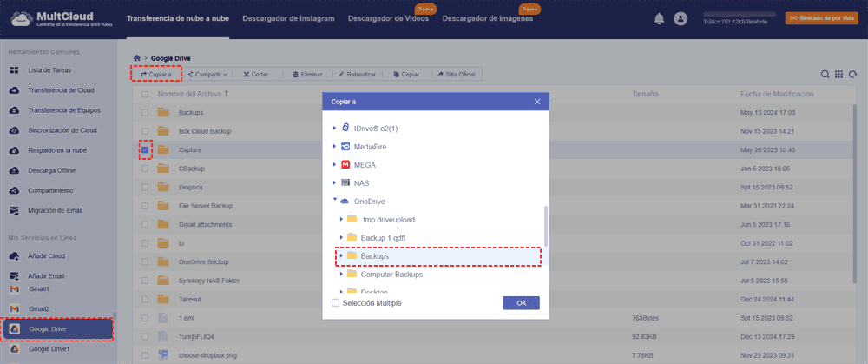Click the Eliminar toolbar button
The image size is (868, 364).
click(307, 74)
